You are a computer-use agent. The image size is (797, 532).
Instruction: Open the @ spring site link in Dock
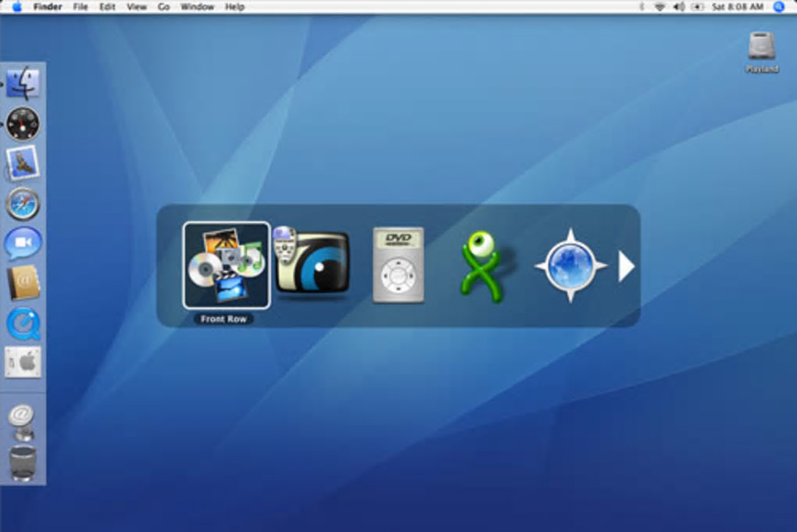pos(21,422)
